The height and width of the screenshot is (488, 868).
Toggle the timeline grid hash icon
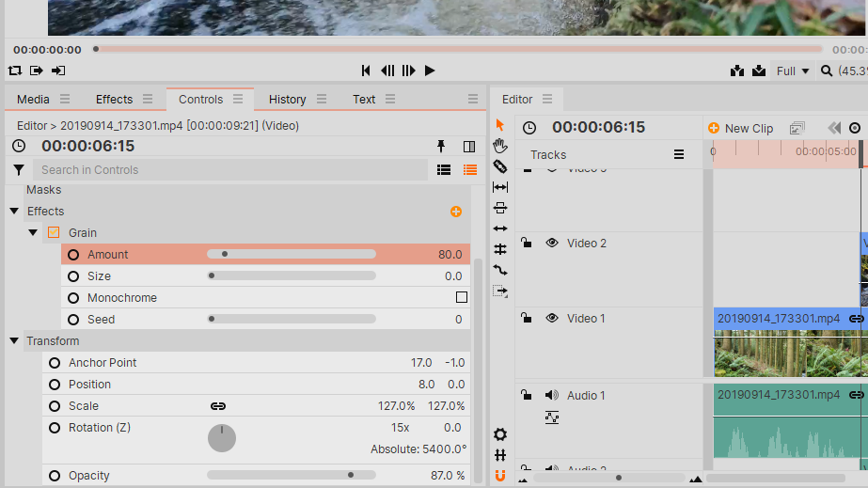pyautogui.click(x=500, y=455)
